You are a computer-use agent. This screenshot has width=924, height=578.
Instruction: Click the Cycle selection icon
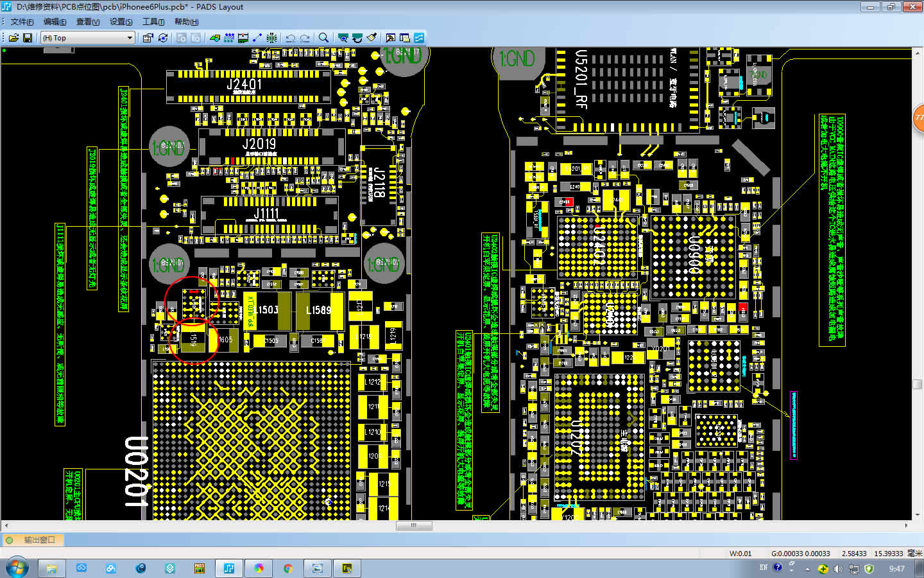click(163, 38)
